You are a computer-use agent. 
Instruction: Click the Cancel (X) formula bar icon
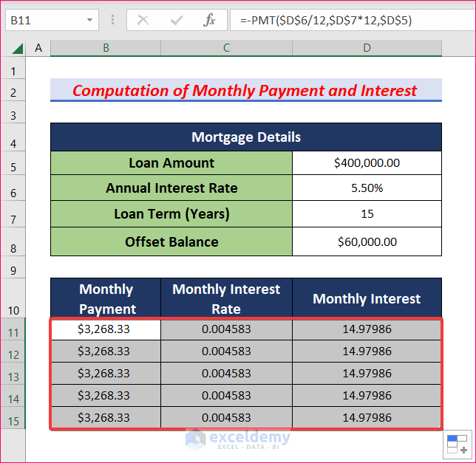pos(143,21)
